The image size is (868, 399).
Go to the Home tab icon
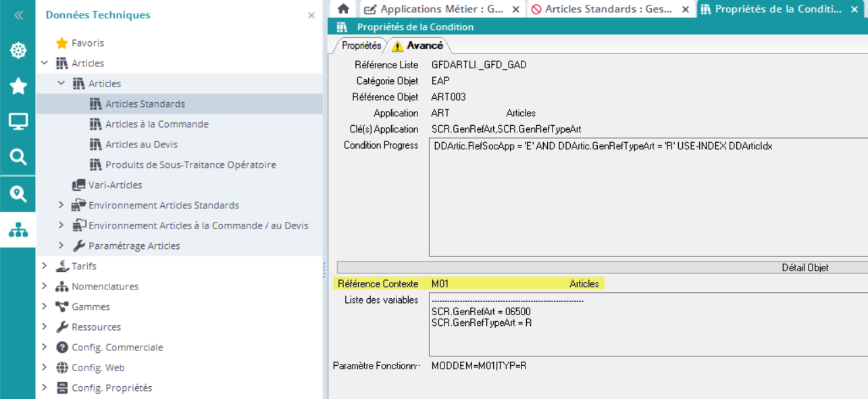(343, 9)
